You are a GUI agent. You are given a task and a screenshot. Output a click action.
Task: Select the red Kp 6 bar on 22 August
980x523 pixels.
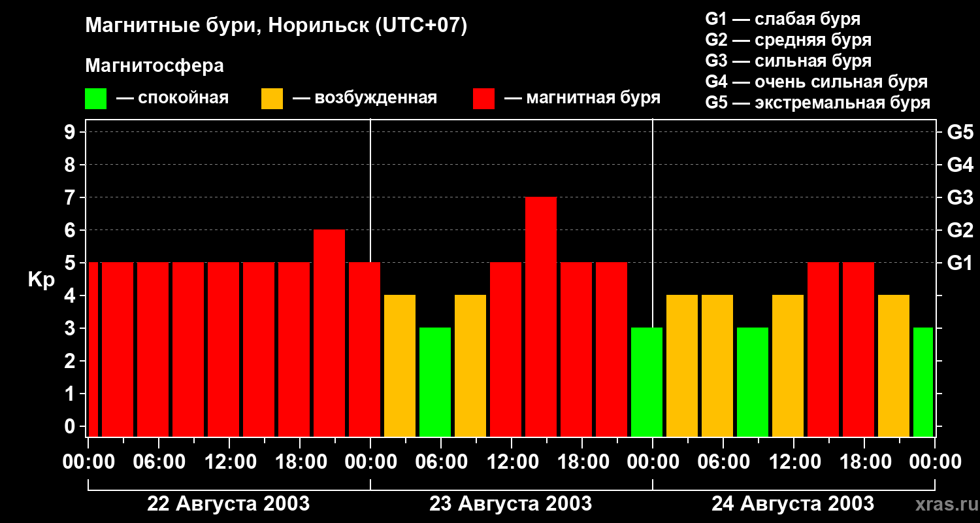click(329, 333)
